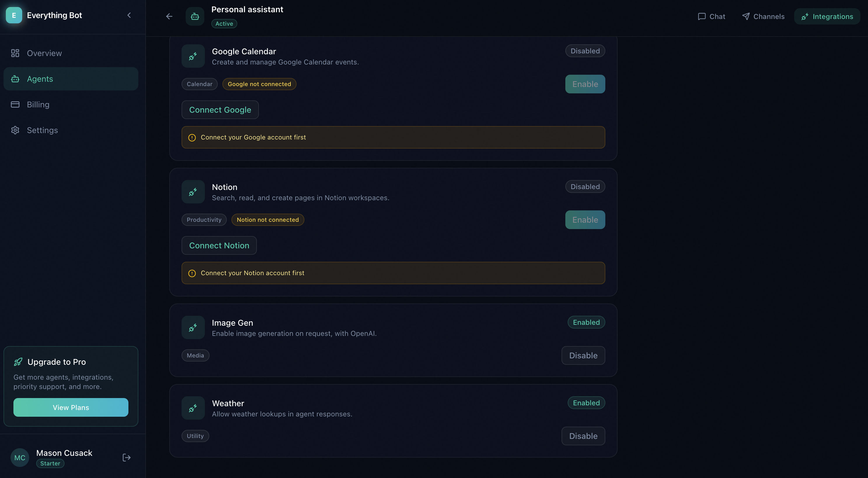This screenshot has width=868, height=478.
Task: Click the Mason Cusack user name
Action: [x=64, y=453]
